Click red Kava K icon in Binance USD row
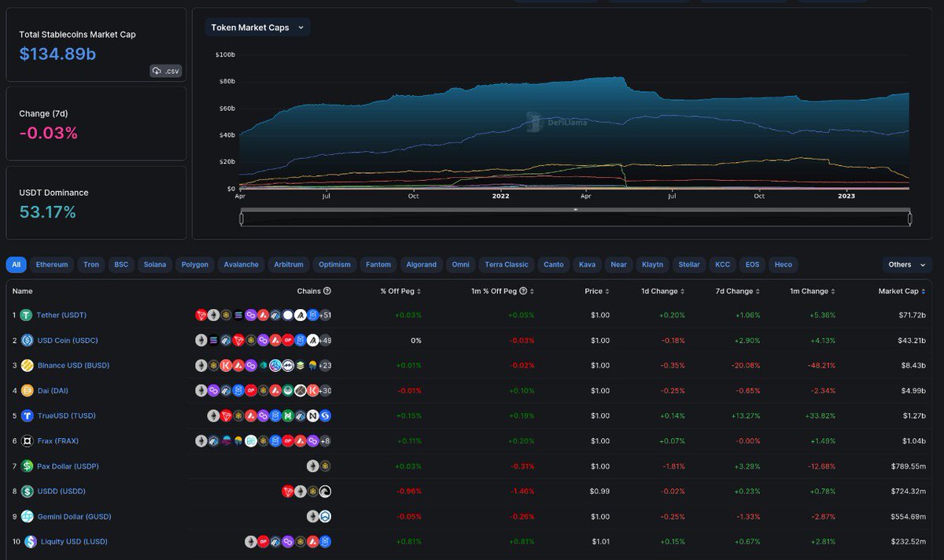Image resolution: width=944 pixels, height=560 pixels. coord(226,366)
